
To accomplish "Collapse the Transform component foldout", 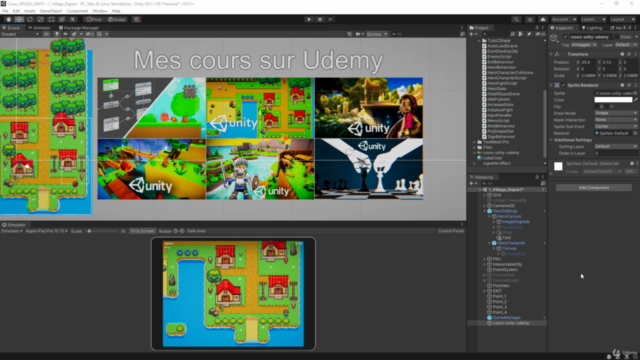I will click(x=551, y=54).
